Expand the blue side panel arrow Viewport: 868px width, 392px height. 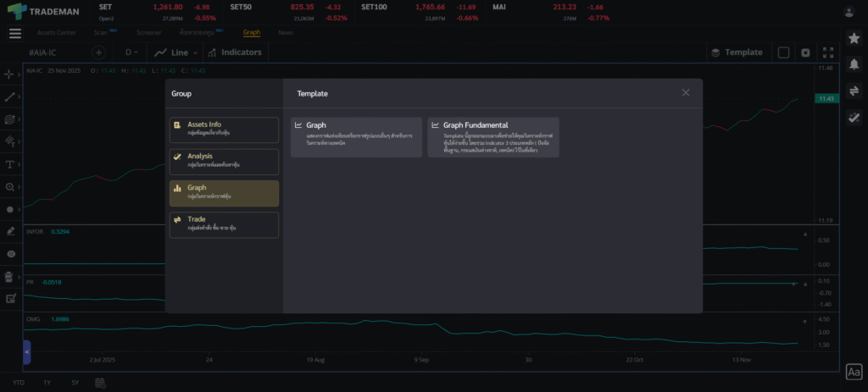tap(27, 351)
